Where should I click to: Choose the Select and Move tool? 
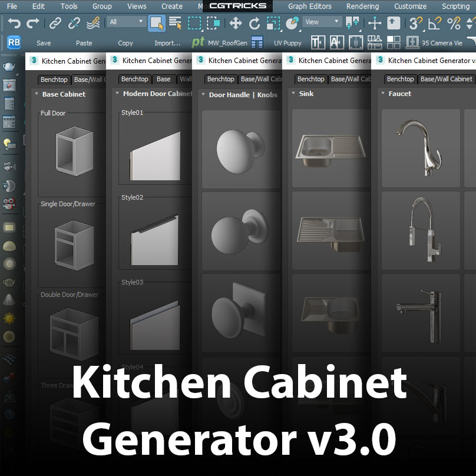pos(236,23)
